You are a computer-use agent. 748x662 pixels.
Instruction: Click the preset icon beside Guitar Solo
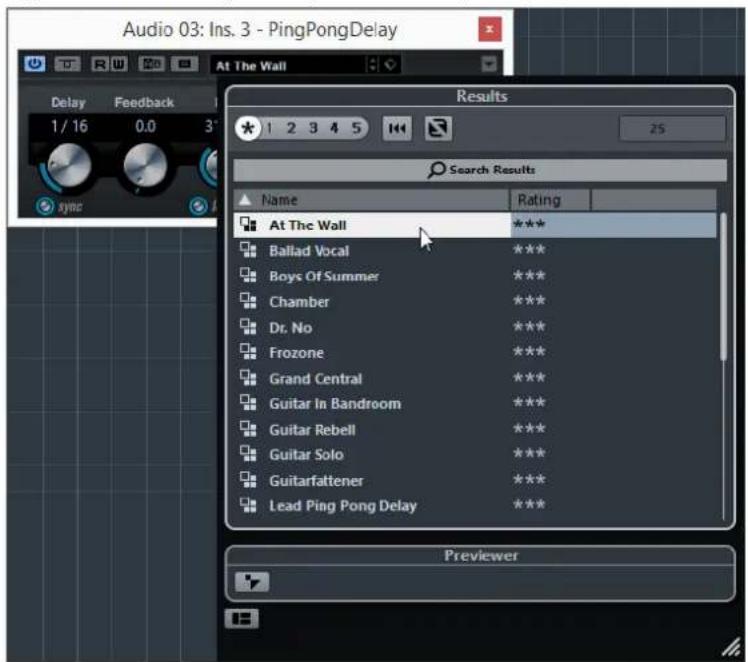(x=248, y=454)
